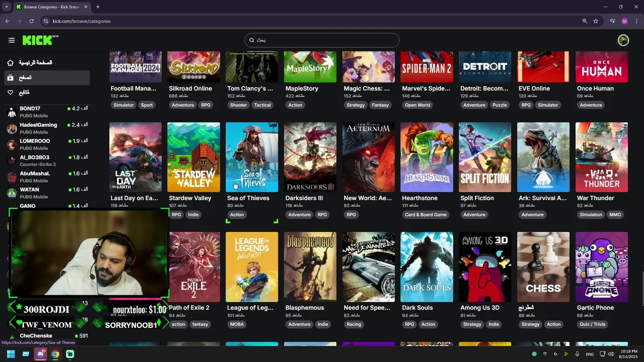Bookmark this page with the star
Image resolution: width=644 pixels, height=362 pixels.
(596, 21)
